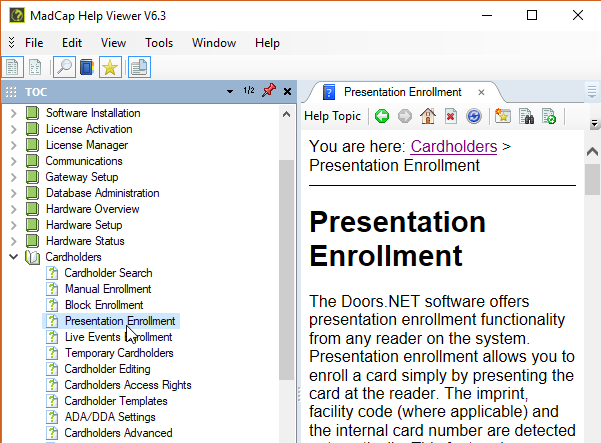Open the ADA/DDA Settings topic
601x443 pixels.
click(x=110, y=417)
